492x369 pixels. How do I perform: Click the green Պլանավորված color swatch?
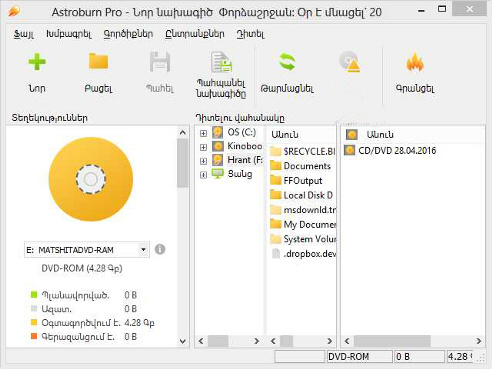34,294
